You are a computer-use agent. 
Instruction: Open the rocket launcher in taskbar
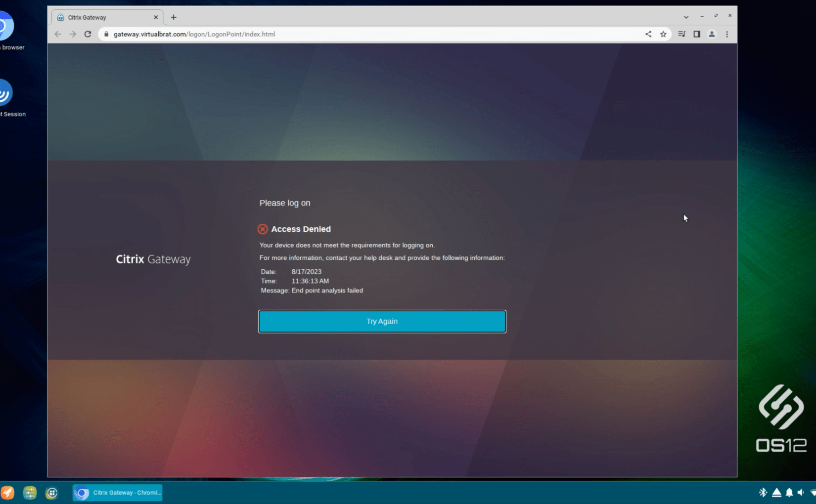coord(7,493)
